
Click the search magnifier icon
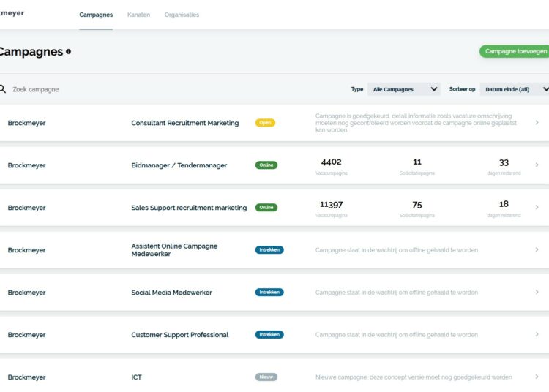(x=3, y=89)
